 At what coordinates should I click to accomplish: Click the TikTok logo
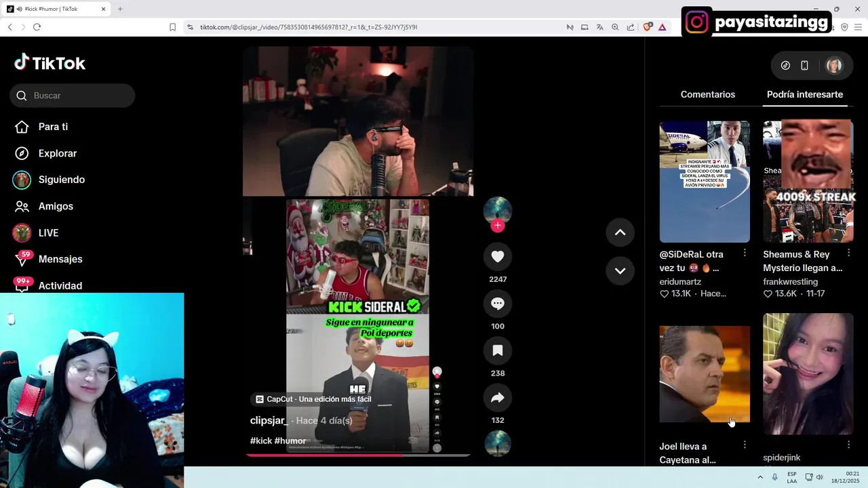50,63
